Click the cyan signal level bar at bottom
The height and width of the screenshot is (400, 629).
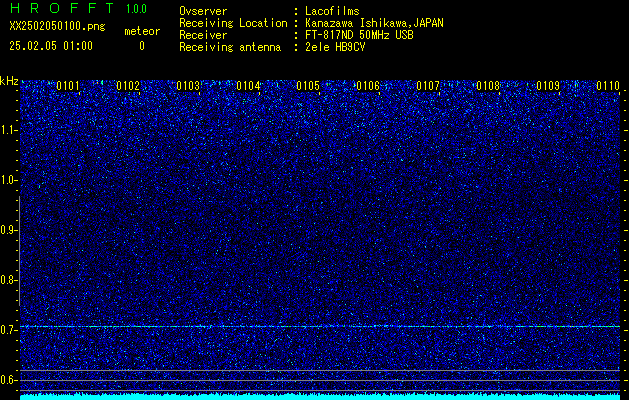[320, 397]
